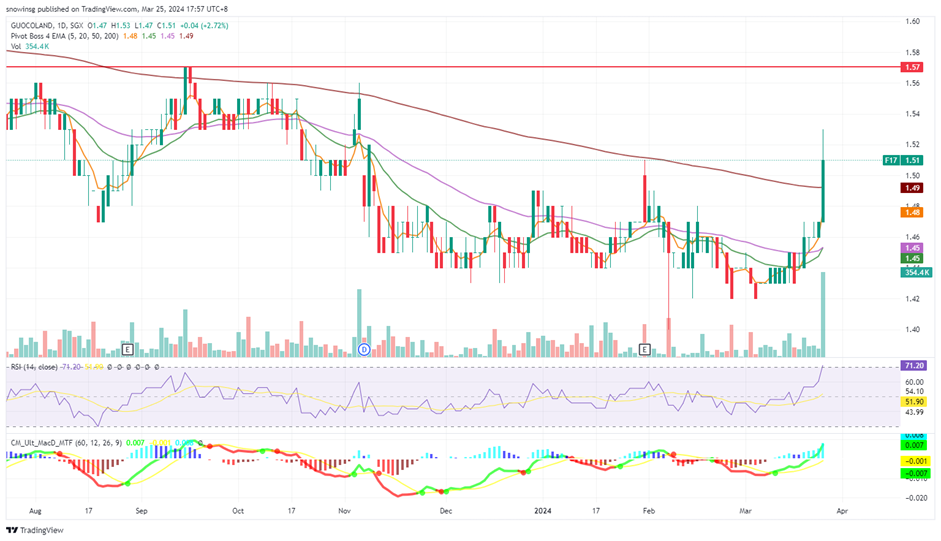
Task: Click the yellow 51.90 RSI axis label
Action: (913, 402)
